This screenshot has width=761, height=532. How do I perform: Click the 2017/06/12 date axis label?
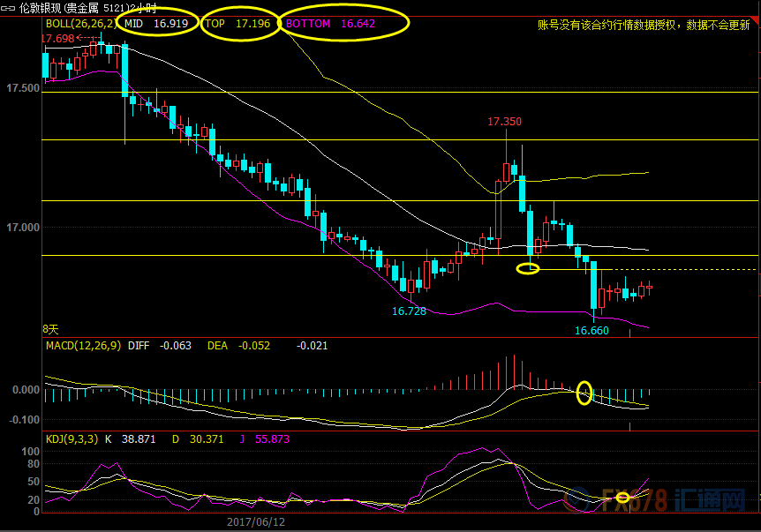[x=256, y=522]
